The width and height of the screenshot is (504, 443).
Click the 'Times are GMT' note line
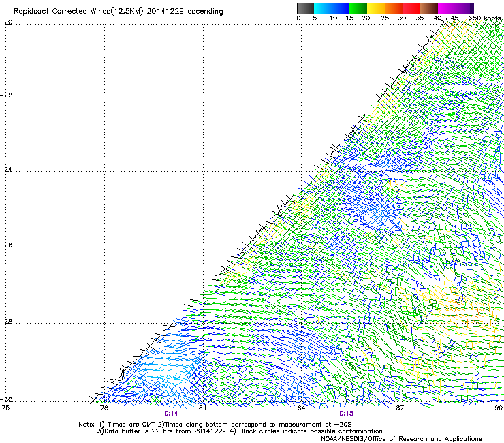click(x=215, y=425)
